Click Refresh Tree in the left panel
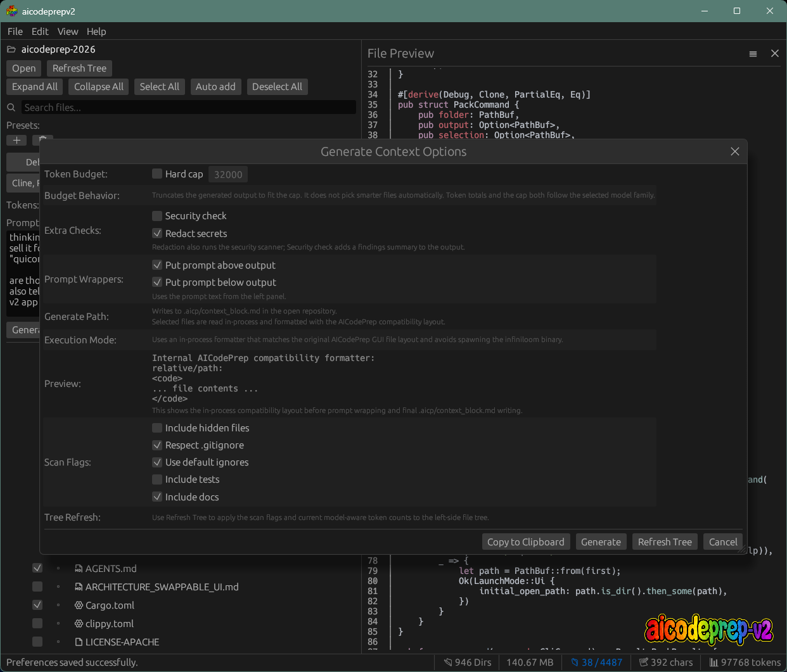Screen dimensions: 787x672 [x=79, y=68]
